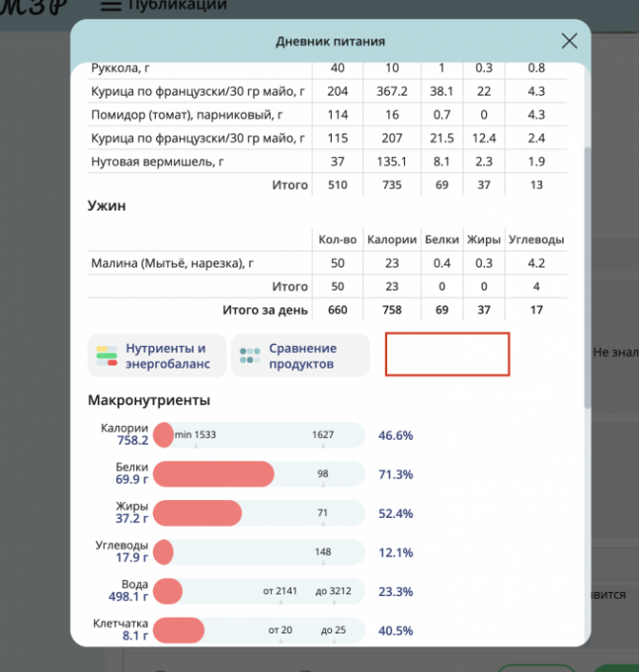Image resolution: width=639 pixels, height=672 pixels.
Task: Open Сравнение продуктов comparison
Action: coord(302,356)
